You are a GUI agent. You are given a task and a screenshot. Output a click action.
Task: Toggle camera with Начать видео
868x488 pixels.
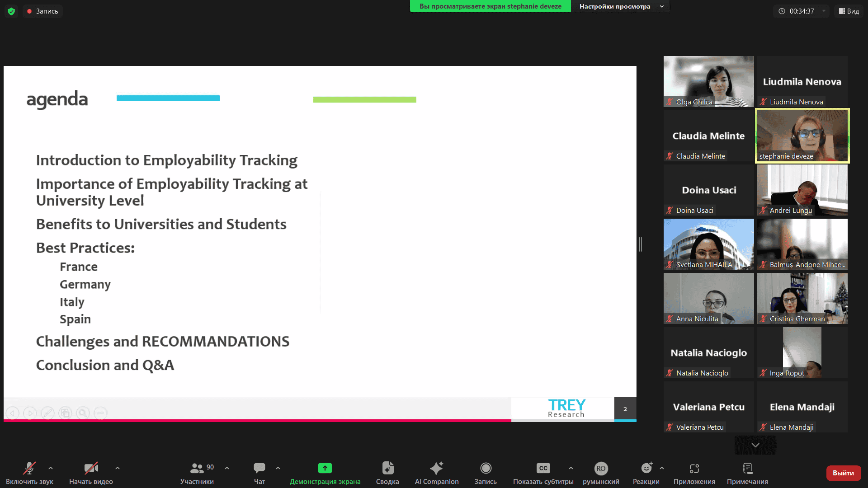(91, 468)
